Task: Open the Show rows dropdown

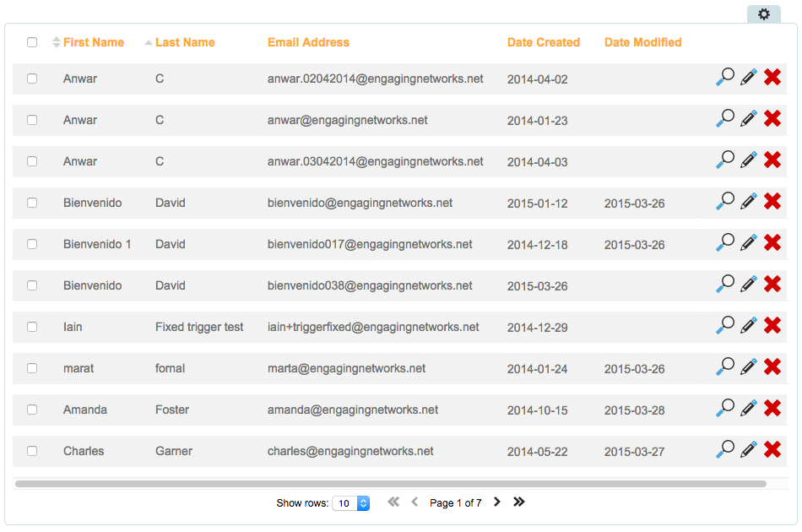Action: [x=351, y=503]
